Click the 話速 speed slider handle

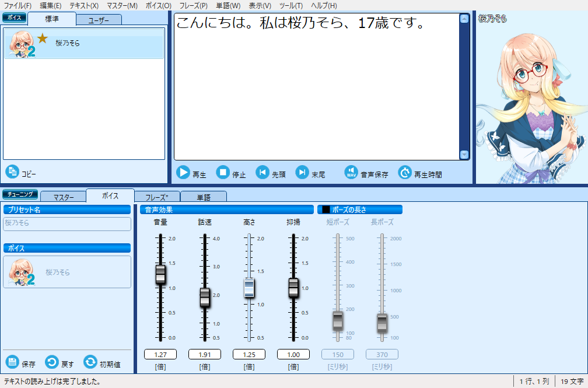click(205, 297)
